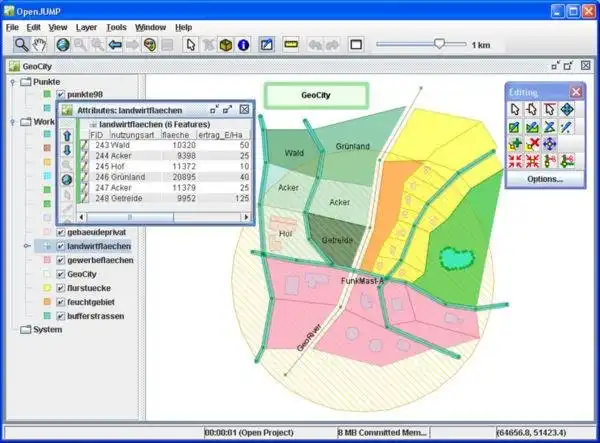Choose Select Parts tool in Editing toolbox
Screen dimensions: 600x443
click(532, 109)
